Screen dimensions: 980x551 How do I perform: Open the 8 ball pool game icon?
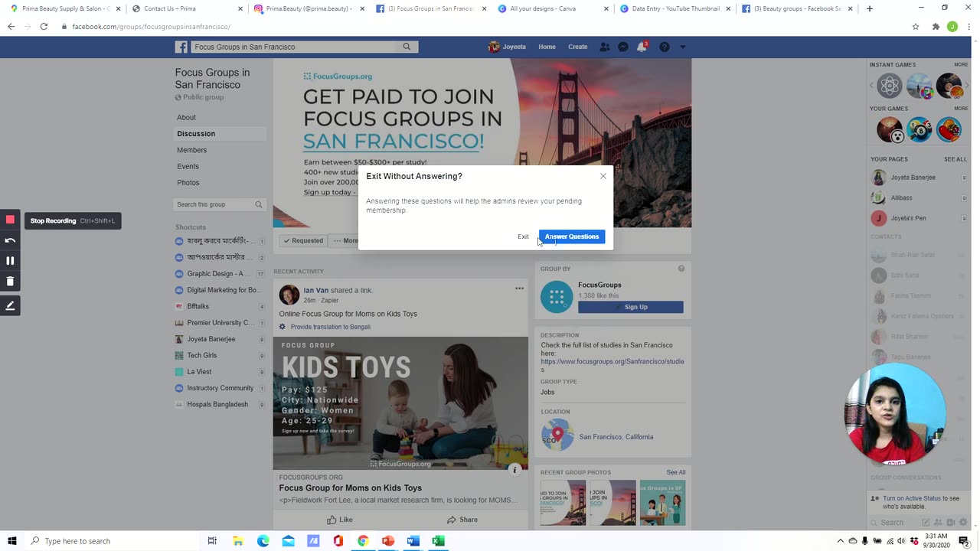pyautogui.click(x=920, y=130)
